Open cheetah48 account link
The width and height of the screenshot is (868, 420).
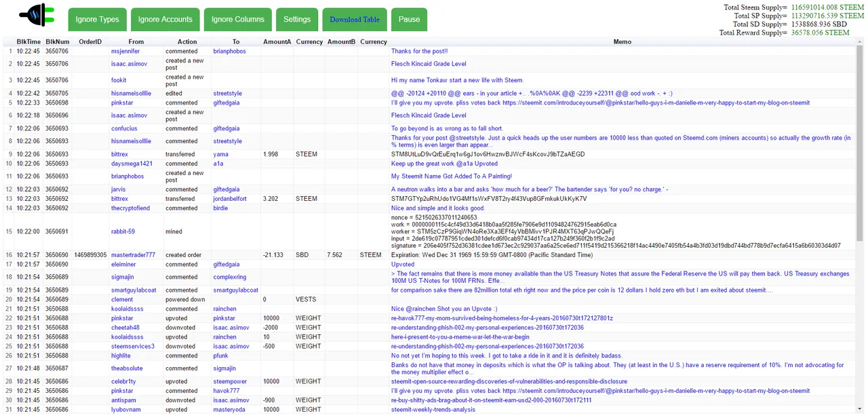tap(125, 328)
